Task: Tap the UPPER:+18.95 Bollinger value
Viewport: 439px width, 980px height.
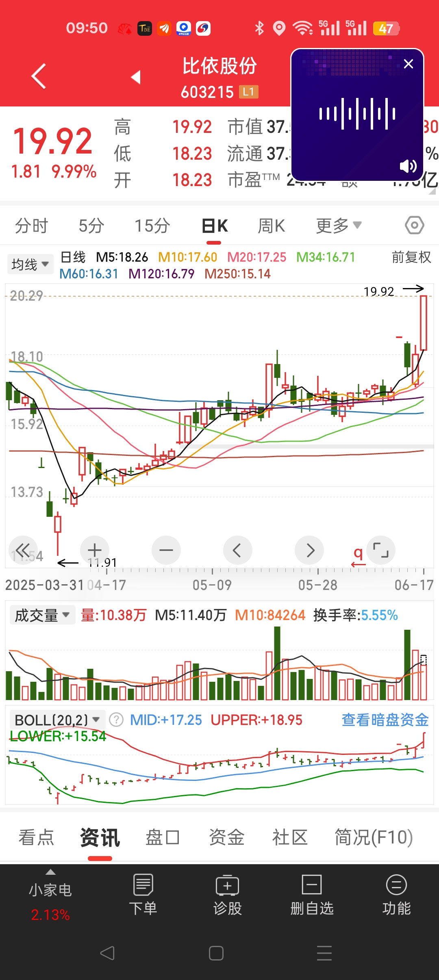Action: (x=256, y=720)
